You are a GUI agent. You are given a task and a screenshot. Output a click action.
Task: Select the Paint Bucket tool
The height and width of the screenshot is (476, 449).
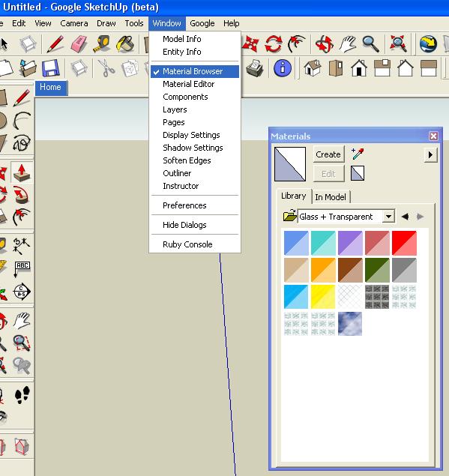[125, 44]
